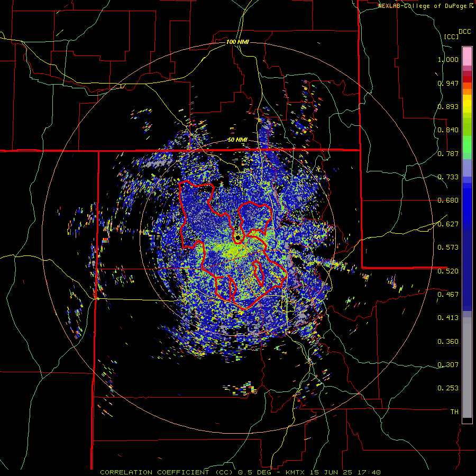Click the 0.253 legend value

point(448,388)
